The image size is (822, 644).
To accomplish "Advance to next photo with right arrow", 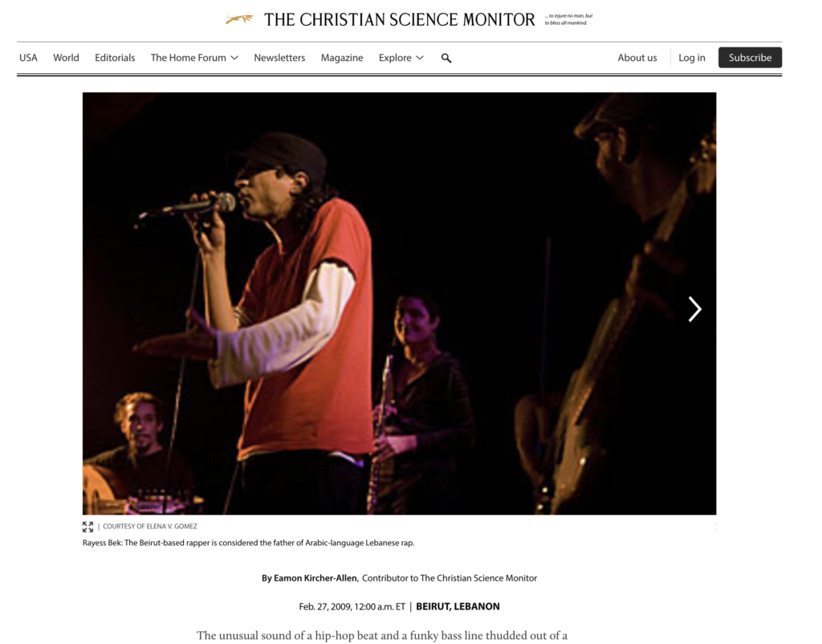I will (694, 309).
